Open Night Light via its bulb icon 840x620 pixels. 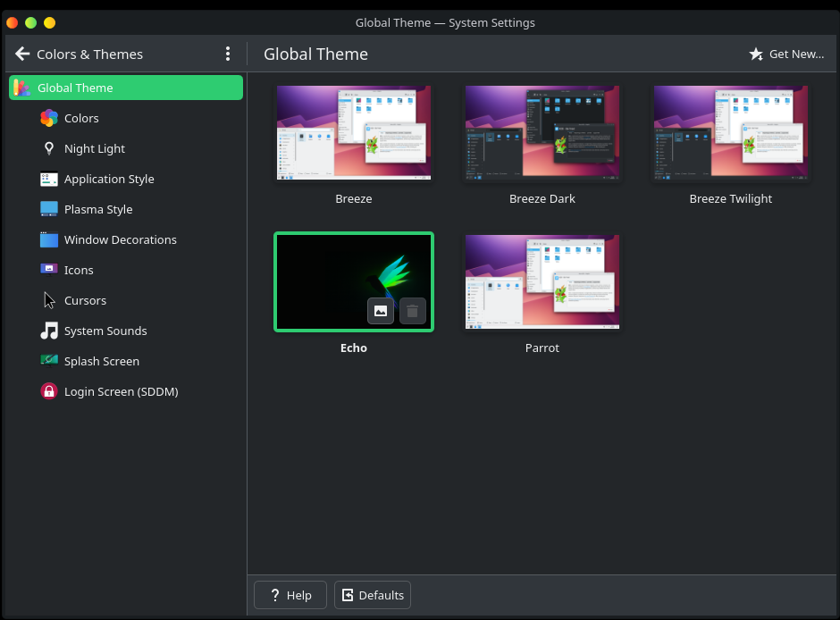(49, 148)
